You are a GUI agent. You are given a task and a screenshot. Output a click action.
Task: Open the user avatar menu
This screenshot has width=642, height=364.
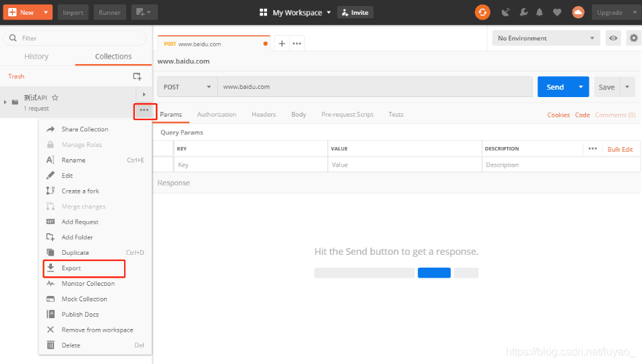[x=578, y=12]
